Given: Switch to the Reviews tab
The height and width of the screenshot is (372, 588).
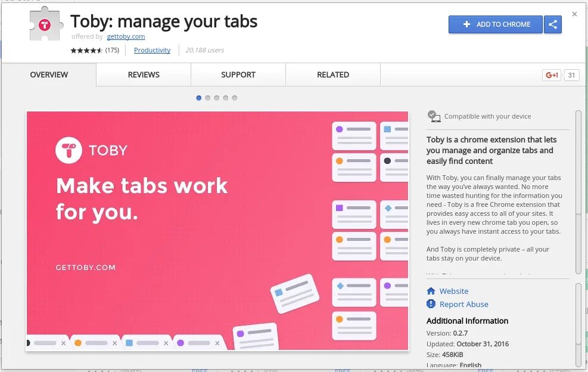Looking at the screenshot, I should pyautogui.click(x=144, y=75).
